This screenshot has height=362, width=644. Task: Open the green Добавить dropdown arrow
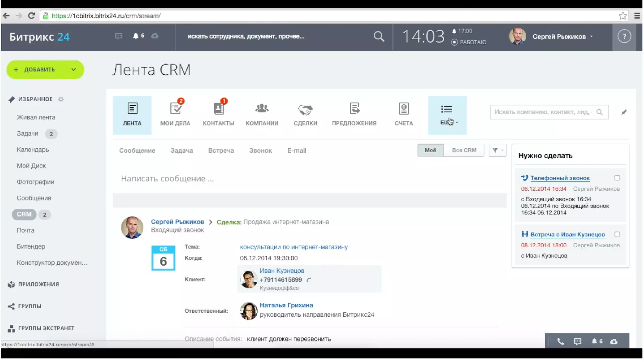[x=74, y=69]
